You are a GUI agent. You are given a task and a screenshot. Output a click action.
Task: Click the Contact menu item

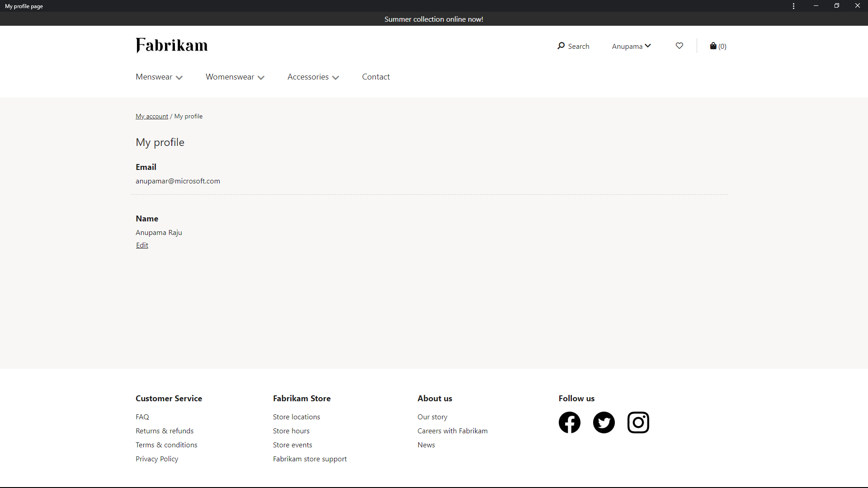pyautogui.click(x=376, y=76)
